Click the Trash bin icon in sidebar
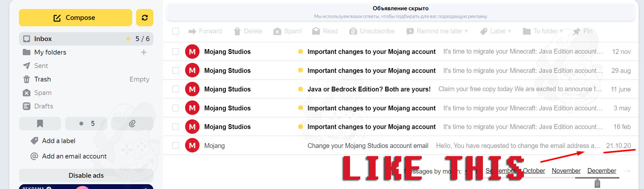Image resolution: width=644 pixels, height=189 pixels. click(x=27, y=79)
